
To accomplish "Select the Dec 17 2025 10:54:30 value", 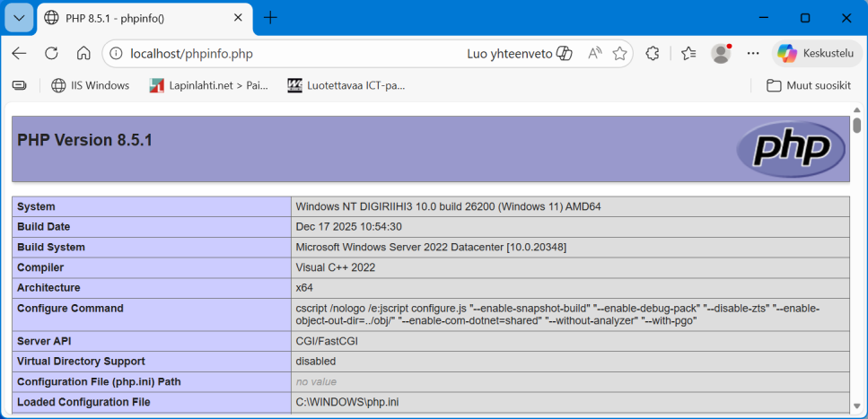I will tap(349, 226).
